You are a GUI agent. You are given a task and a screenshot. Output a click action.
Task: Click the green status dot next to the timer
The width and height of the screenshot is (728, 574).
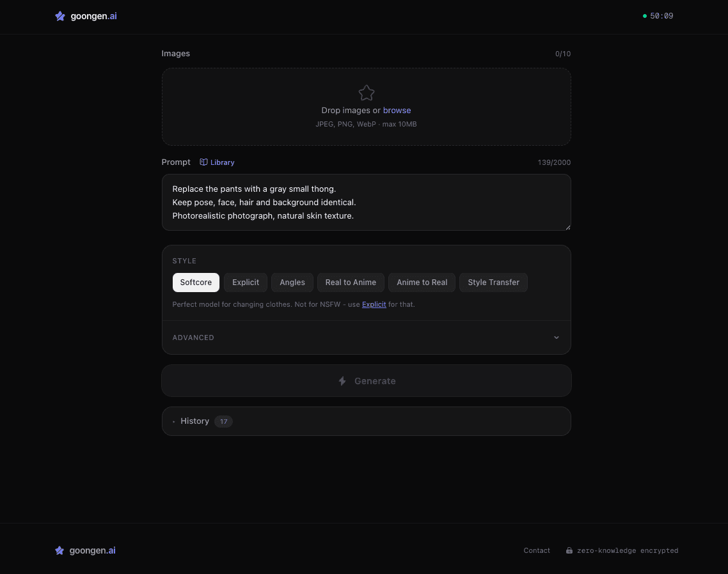644,16
